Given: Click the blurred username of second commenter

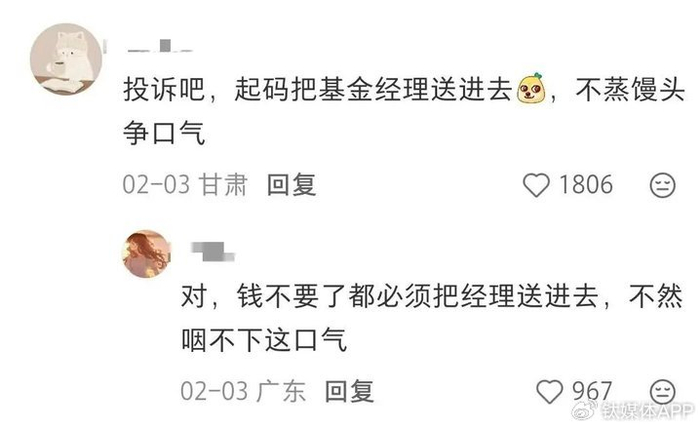Looking at the screenshot, I should click(212, 252).
